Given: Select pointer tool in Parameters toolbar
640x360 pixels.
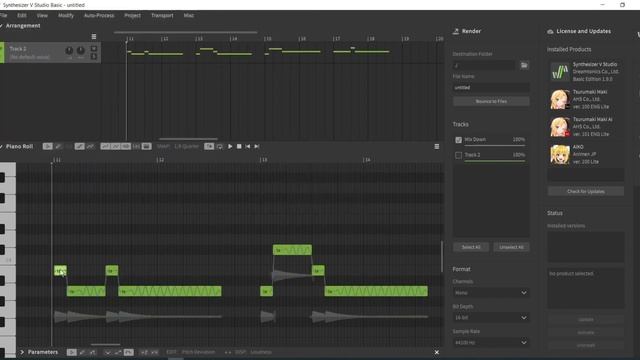Looking at the screenshot, I should (71, 352).
